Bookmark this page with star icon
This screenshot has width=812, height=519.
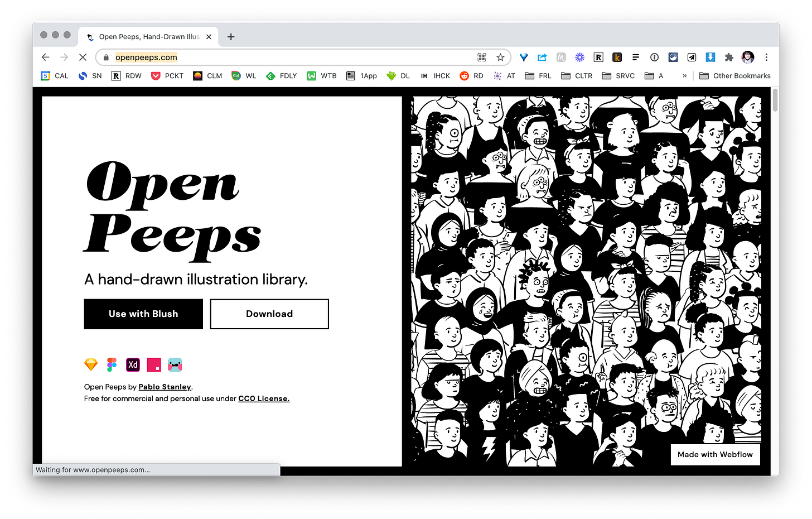click(500, 57)
